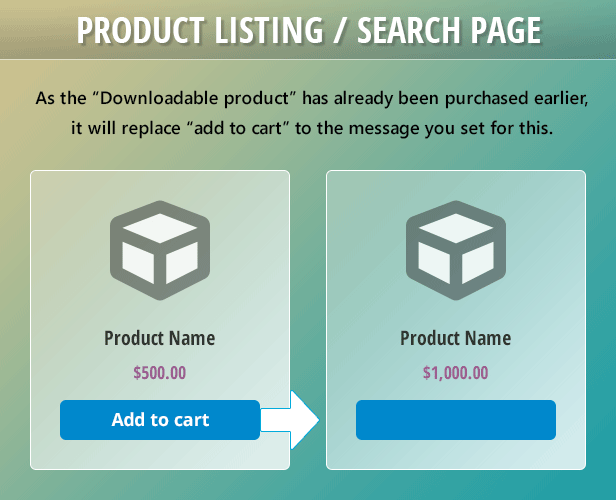
Task: Open the Product Name link priced $500.00
Action: tap(160, 338)
